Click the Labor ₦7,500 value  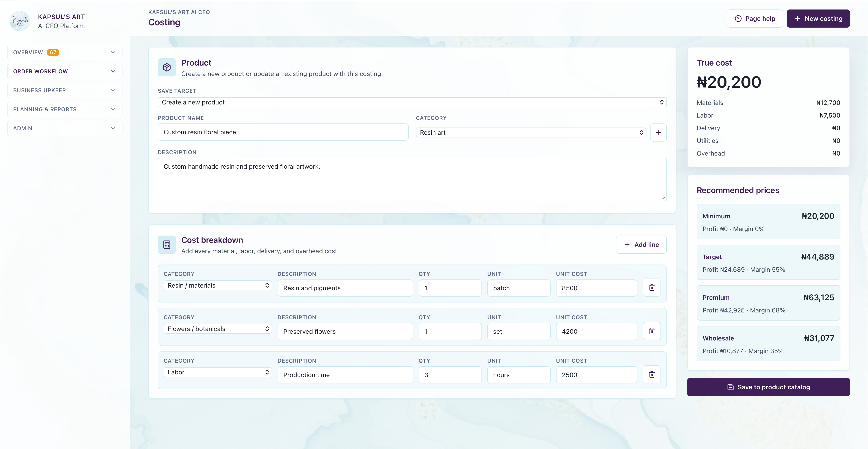tap(830, 115)
